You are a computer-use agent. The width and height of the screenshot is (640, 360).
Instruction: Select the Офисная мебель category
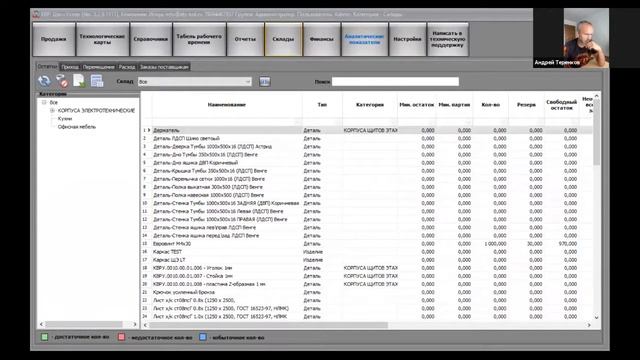[x=77, y=127]
